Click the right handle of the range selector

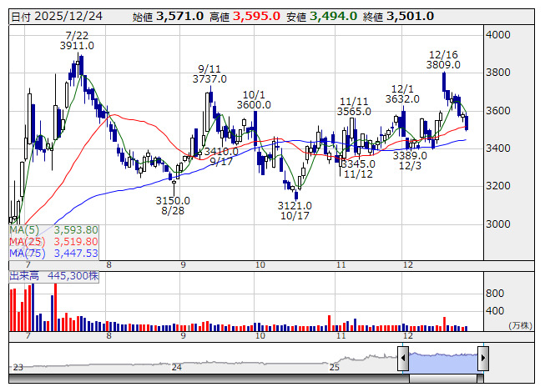[482, 359]
